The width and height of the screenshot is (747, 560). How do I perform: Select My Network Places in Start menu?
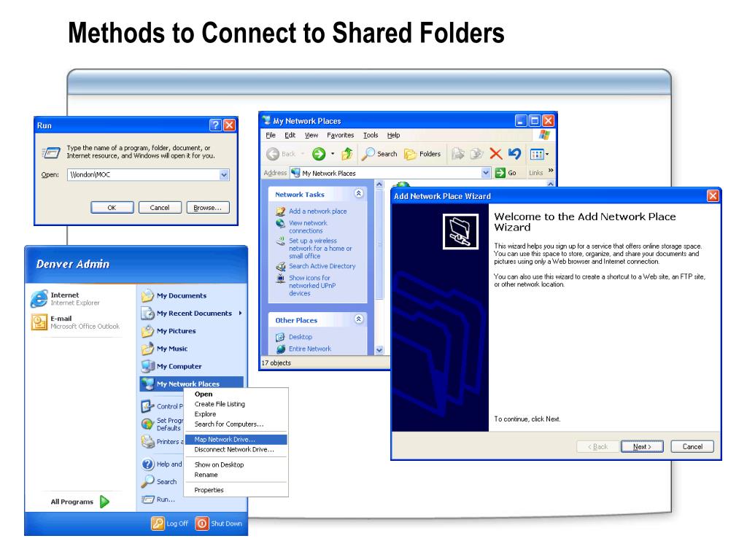click(x=192, y=384)
